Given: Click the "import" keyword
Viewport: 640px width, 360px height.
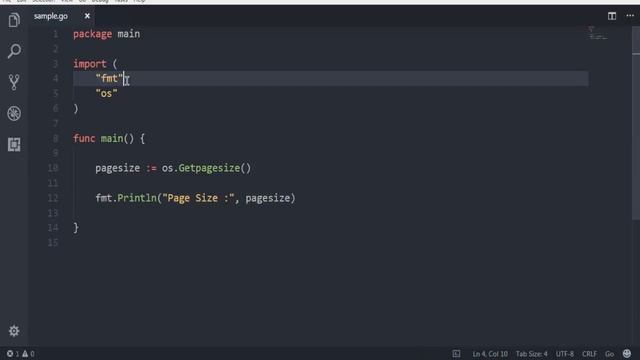Looking at the screenshot, I should pos(90,64).
